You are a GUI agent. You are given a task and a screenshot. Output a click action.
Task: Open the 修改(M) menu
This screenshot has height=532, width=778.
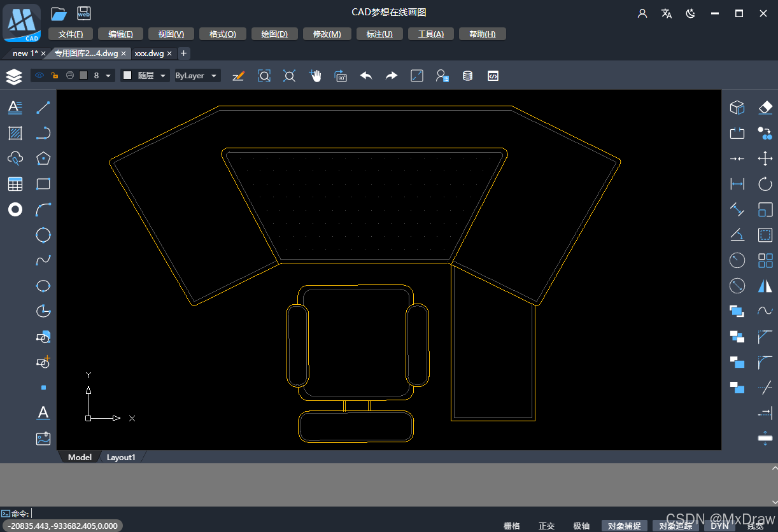click(327, 34)
